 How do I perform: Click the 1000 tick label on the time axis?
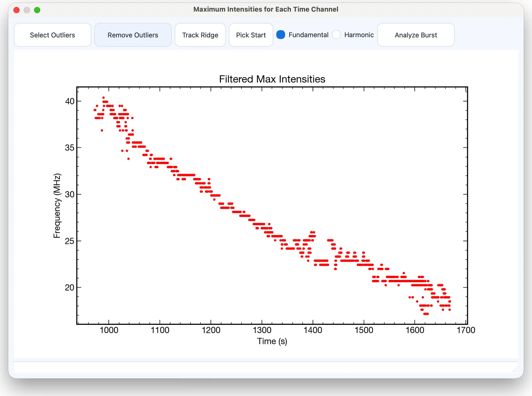click(x=109, y=330)
